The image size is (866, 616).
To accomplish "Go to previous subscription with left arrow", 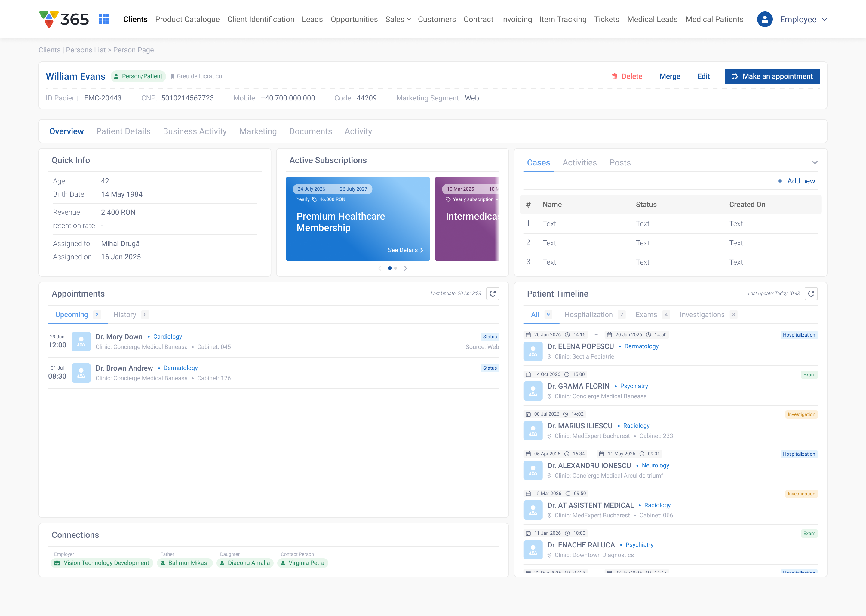I will (379, 268).
